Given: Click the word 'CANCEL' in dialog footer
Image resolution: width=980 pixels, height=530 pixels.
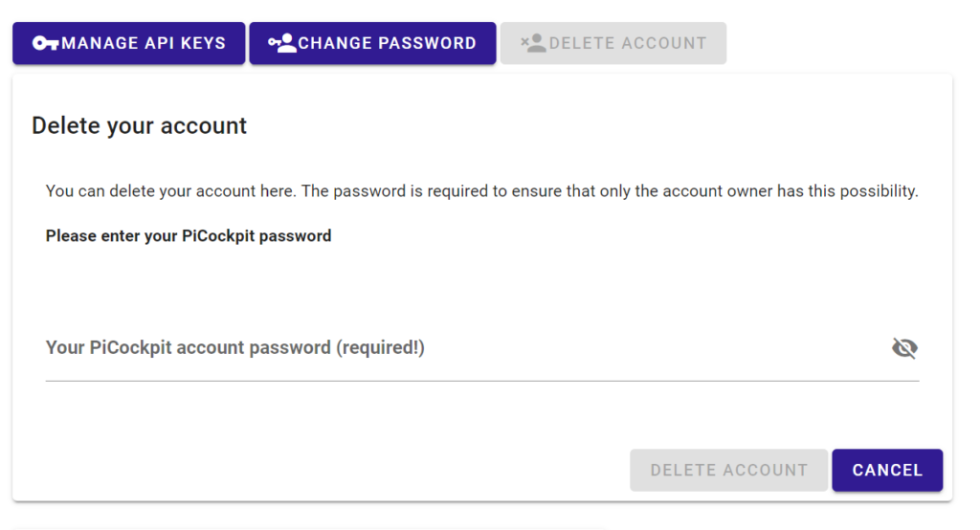Looking at the screenshot, I should click(x=887, y=470).
